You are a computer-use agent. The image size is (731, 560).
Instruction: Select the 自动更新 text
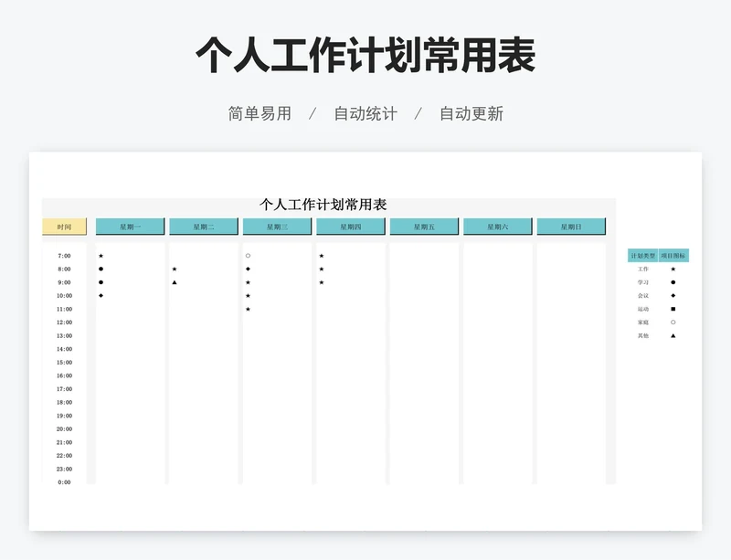(x=471, y=115)
